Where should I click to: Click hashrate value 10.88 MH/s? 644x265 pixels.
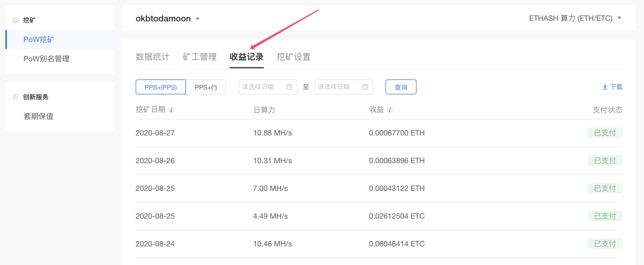pos(272,133)
